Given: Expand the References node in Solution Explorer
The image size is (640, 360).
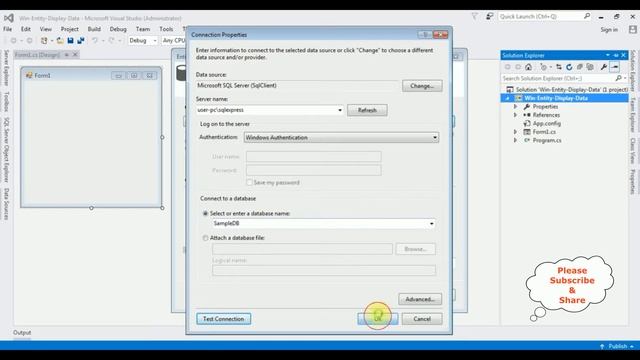Looking at the screenshot, I should click(516, 115).
